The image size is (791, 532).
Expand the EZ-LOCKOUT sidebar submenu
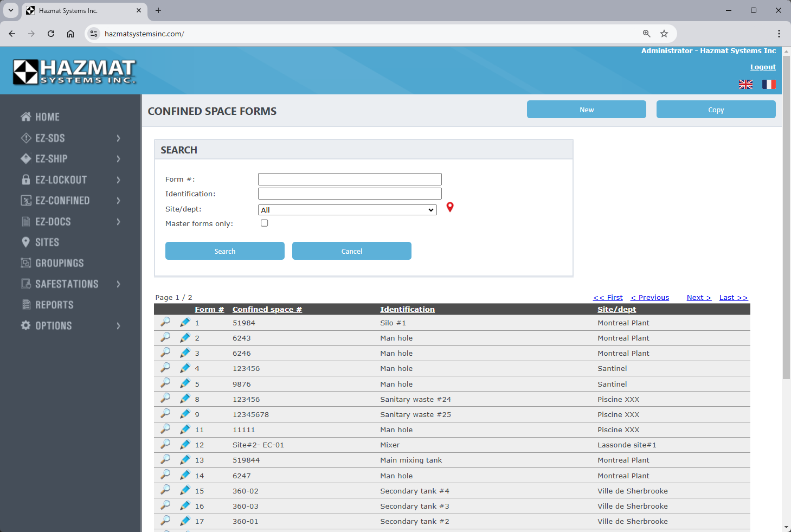70,180
